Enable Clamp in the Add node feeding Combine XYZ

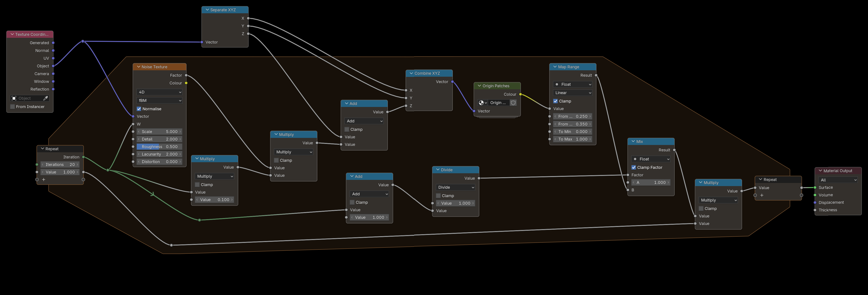tap(347, 129)
